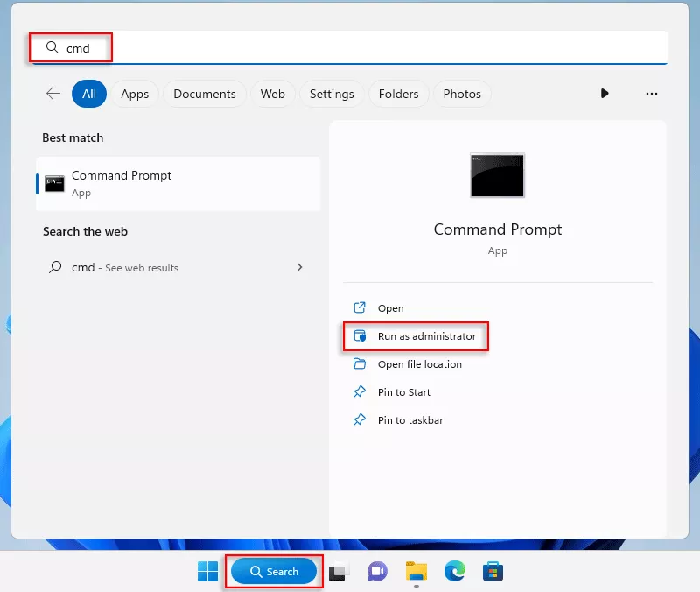Open file location of Command Prompt
Viewport: 700px width, 592px height.
click(419, 364)
